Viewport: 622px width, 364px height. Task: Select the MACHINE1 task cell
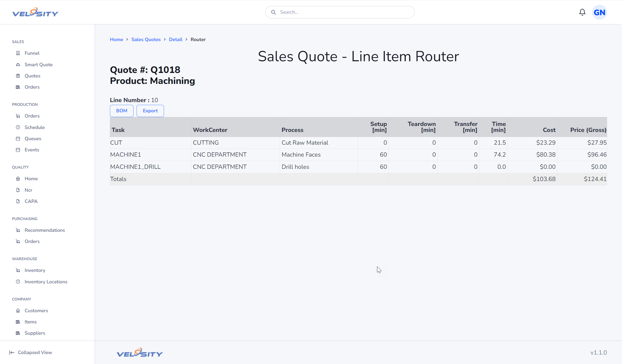[151, 155]
